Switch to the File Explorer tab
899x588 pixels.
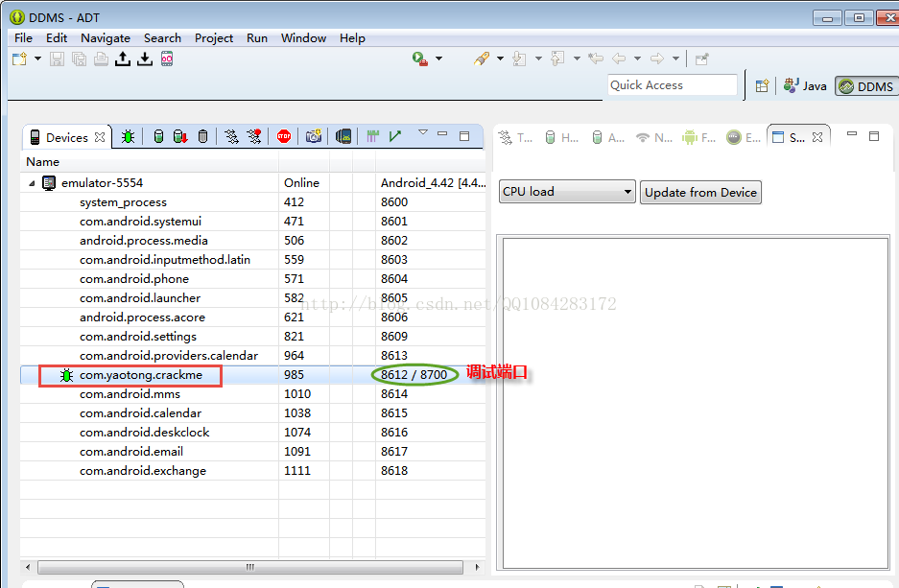[699, 137]
